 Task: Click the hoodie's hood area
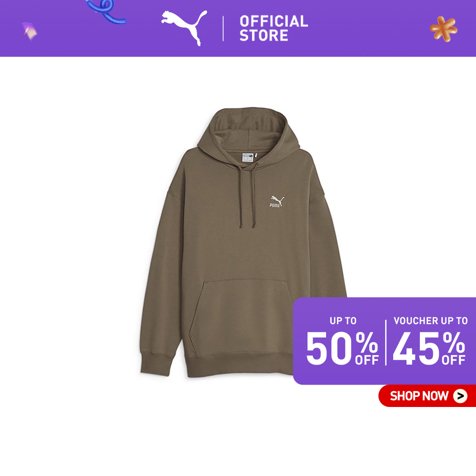pos(248,130)
